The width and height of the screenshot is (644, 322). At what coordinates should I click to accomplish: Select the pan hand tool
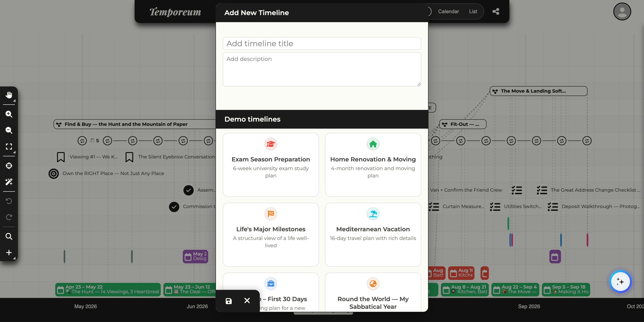(x=9, y=95)
